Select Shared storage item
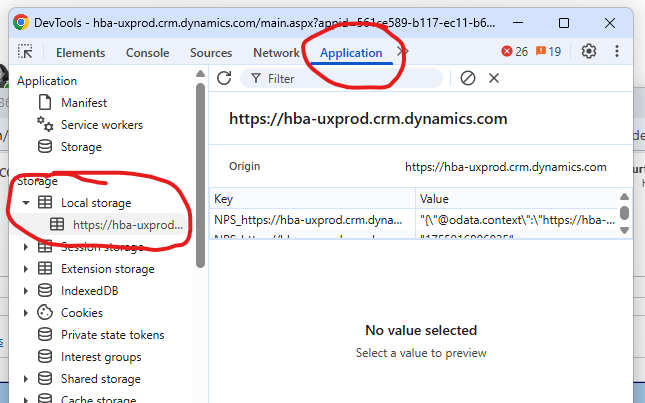645x403 pixels. click(100, 379)
